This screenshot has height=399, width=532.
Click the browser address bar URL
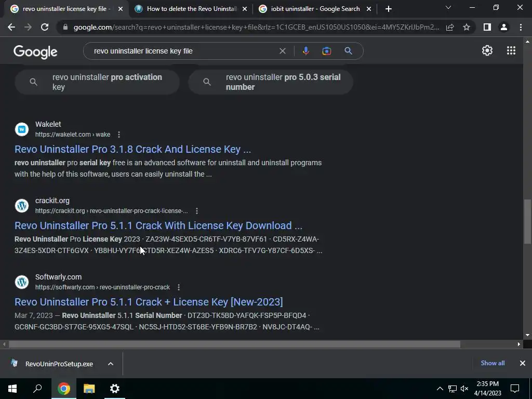click(x=256, y=27)
